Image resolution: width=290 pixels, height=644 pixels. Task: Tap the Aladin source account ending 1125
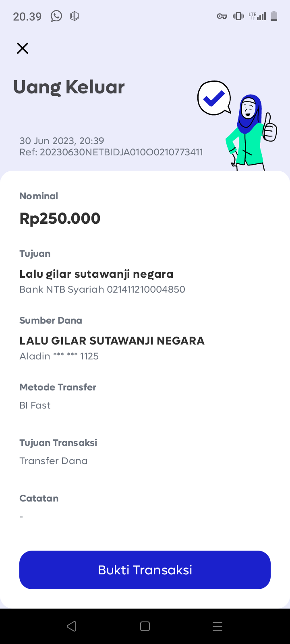(x=59, y=356)
